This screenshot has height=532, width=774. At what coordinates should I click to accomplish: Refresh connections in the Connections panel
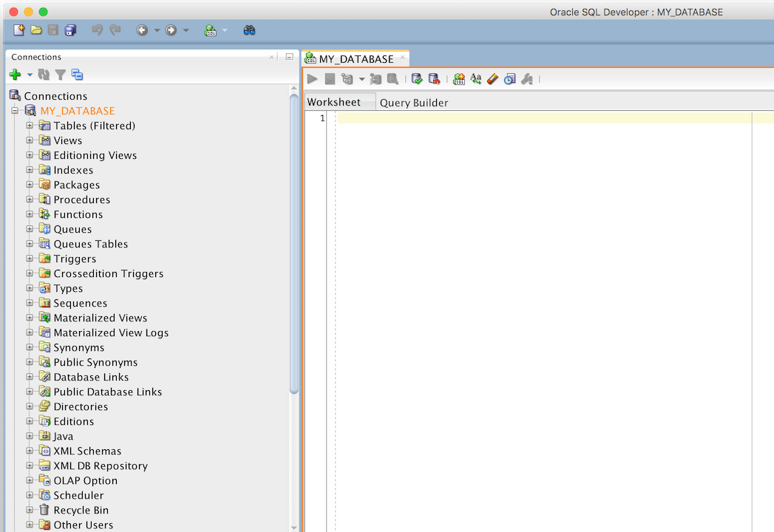pos(44,75)
